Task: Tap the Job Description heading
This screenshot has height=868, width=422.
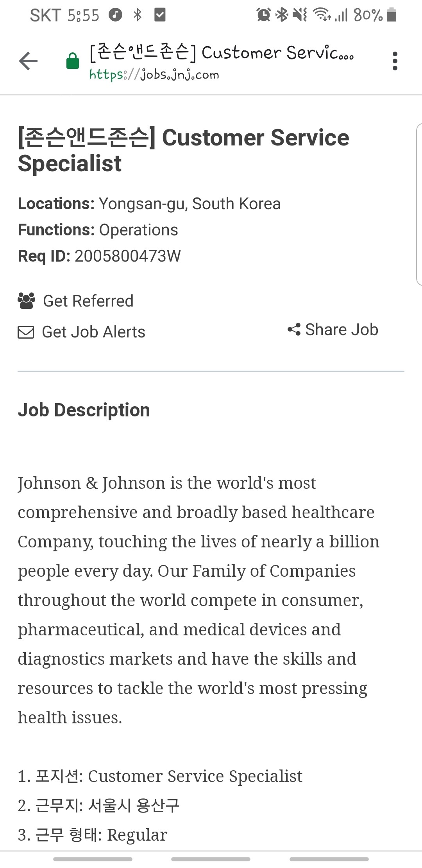Action: (84, 410)
